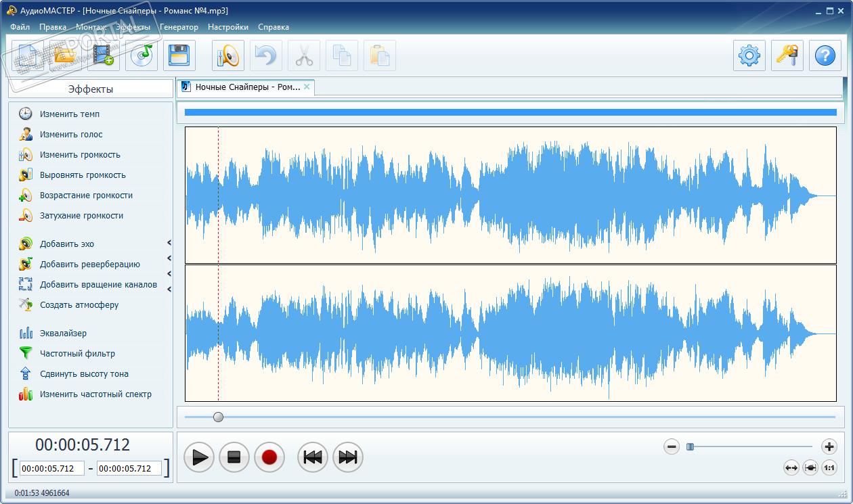Image resolution: width=853 pixels, height=504 pixels.
Task: Jump to start with the rewind button
Action: 313,457
